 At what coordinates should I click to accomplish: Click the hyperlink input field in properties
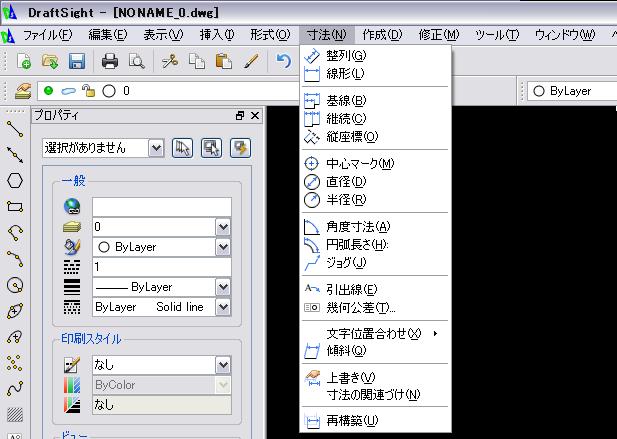(162, 207)
